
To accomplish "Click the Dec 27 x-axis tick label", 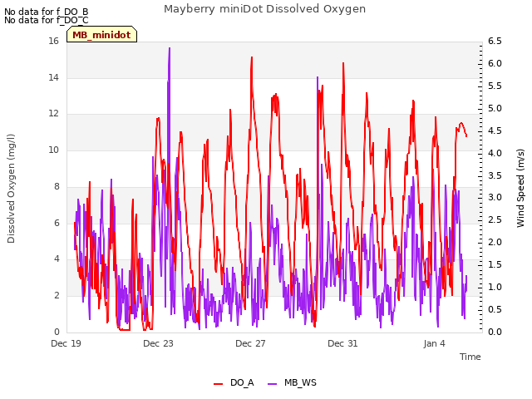I will (x=250, y=343).
